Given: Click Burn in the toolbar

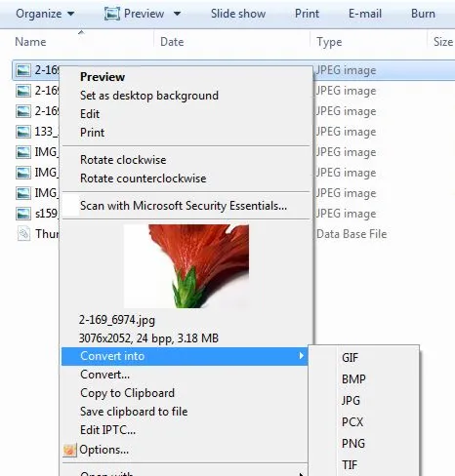Looking at the screenshot, I should [423, 14].
